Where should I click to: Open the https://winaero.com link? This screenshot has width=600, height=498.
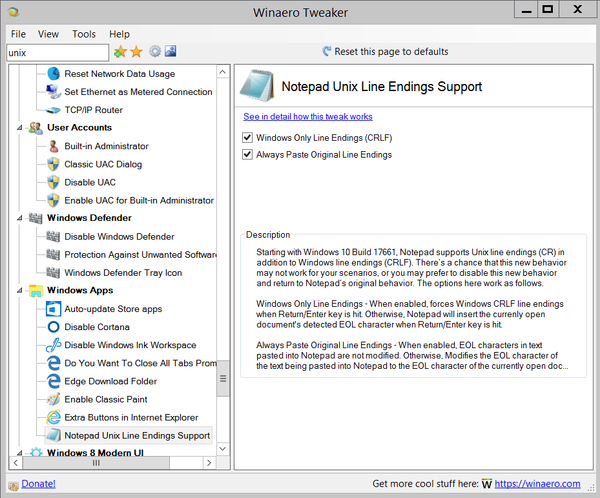click(x=537, y=484)
